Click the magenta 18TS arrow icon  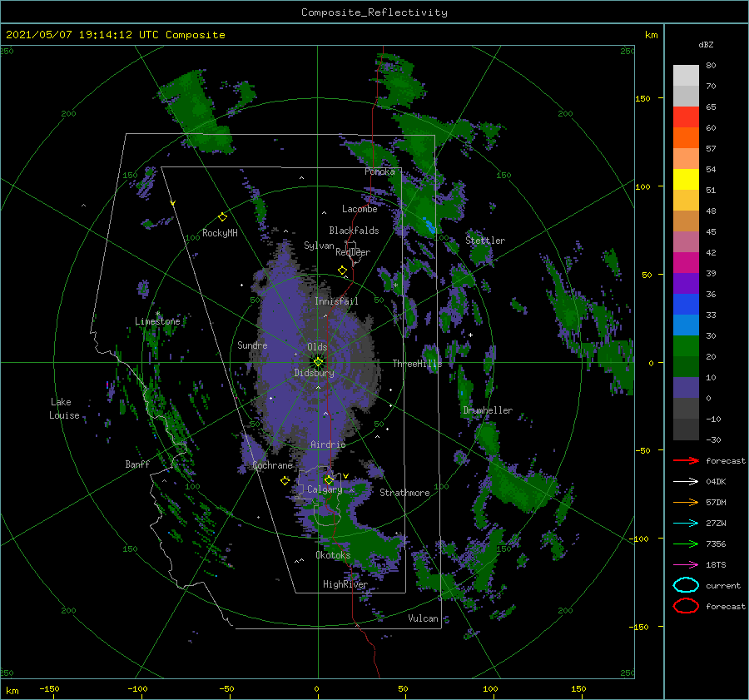pos(686,565)
